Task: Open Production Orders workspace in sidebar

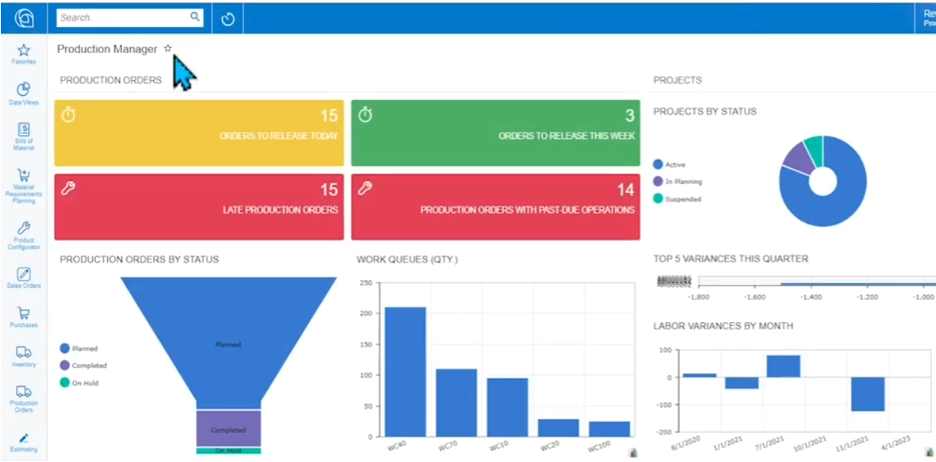Action: click(23, 399)
